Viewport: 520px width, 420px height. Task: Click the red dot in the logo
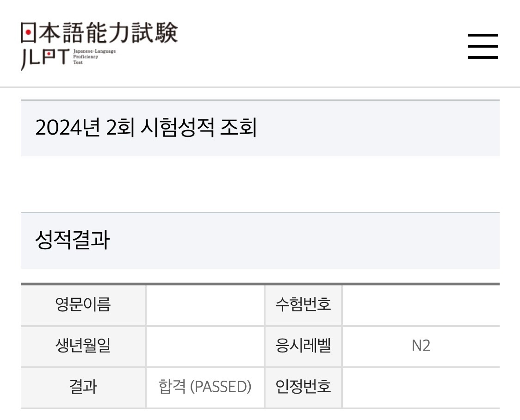[29, 33]
